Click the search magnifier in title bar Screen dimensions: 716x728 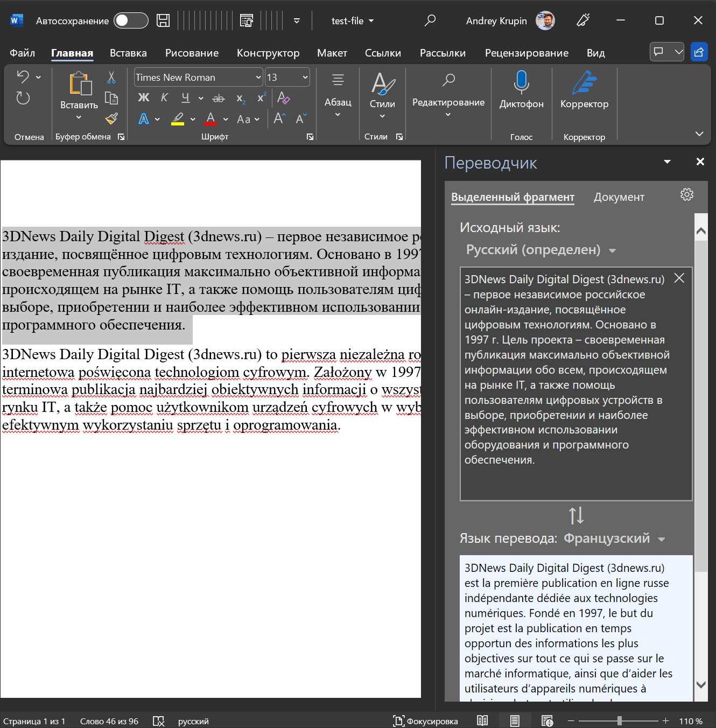point(430,20)
